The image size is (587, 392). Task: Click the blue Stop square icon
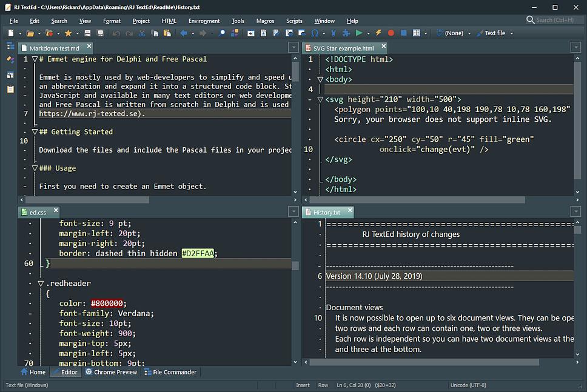coord(404,33)
